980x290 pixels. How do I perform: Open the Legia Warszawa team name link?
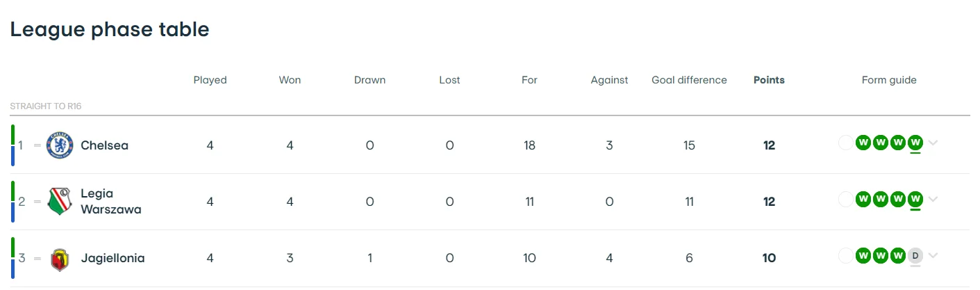(110, 202)
